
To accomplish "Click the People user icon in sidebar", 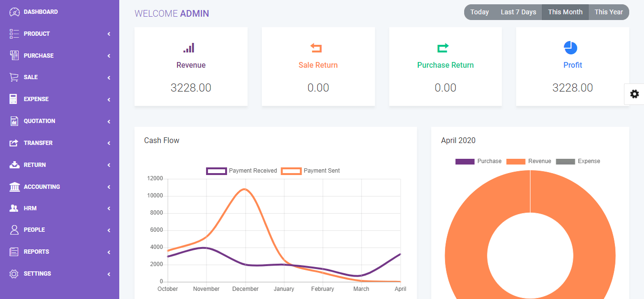I will [x=14, y=230].
